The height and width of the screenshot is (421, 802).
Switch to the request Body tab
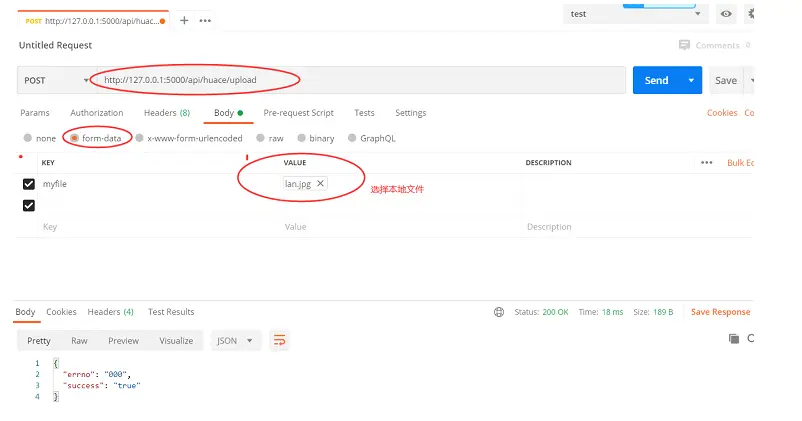(x=228, y=113)
